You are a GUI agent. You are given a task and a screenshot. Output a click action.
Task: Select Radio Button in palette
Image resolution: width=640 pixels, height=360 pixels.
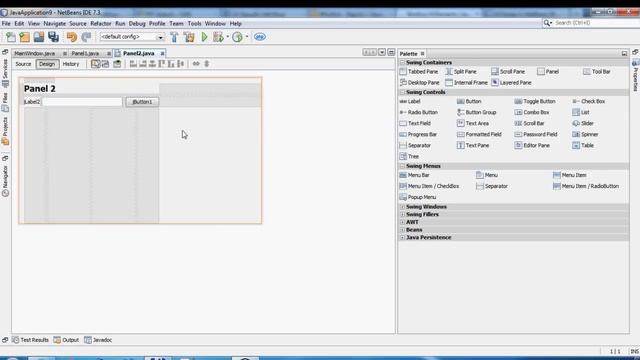(419, 112)
